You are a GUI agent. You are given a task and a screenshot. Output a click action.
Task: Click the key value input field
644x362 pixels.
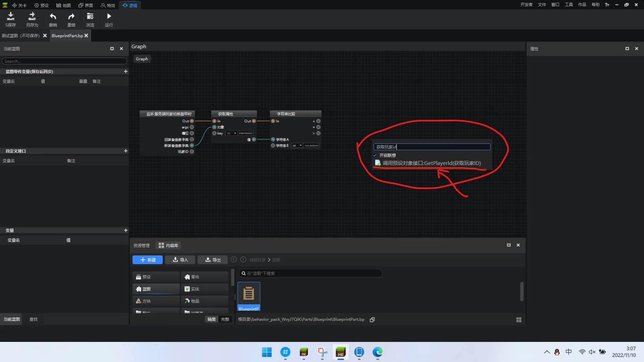click(x=246, y=133)
